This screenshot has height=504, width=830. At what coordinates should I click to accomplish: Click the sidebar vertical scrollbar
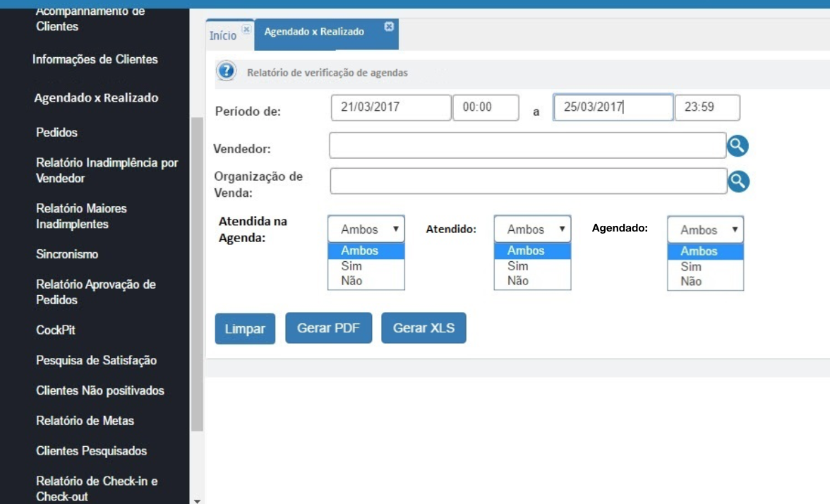click(197, 274)
